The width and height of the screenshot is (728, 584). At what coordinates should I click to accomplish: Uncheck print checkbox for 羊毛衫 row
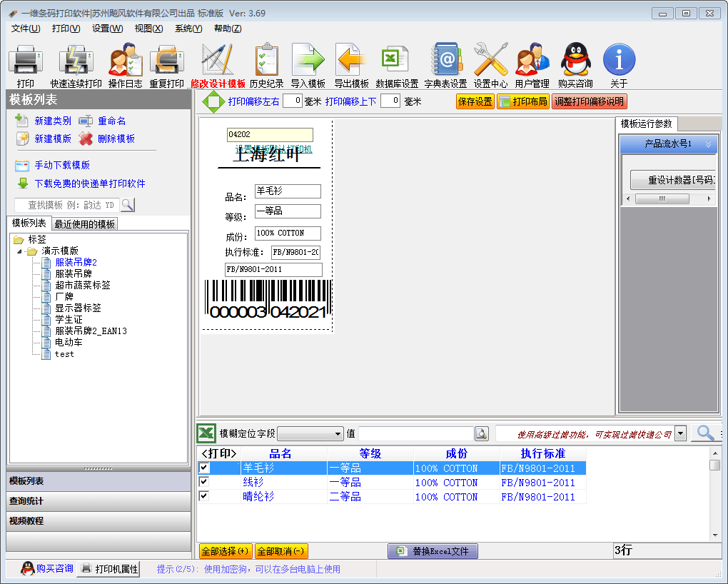click(204, 468)
